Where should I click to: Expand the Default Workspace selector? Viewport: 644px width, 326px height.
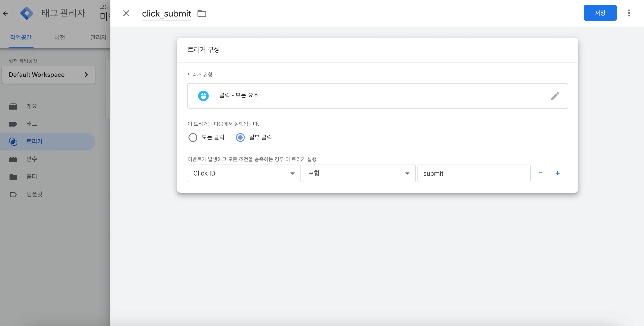(48, 75)
